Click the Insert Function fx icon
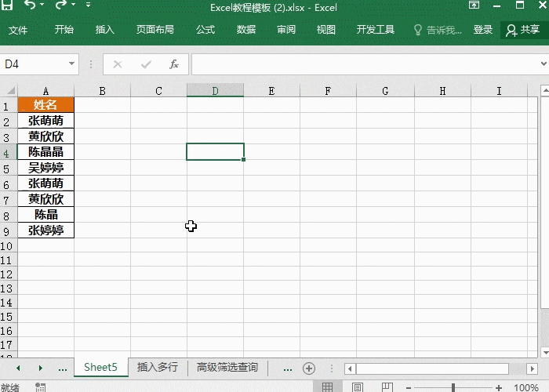 174,64
